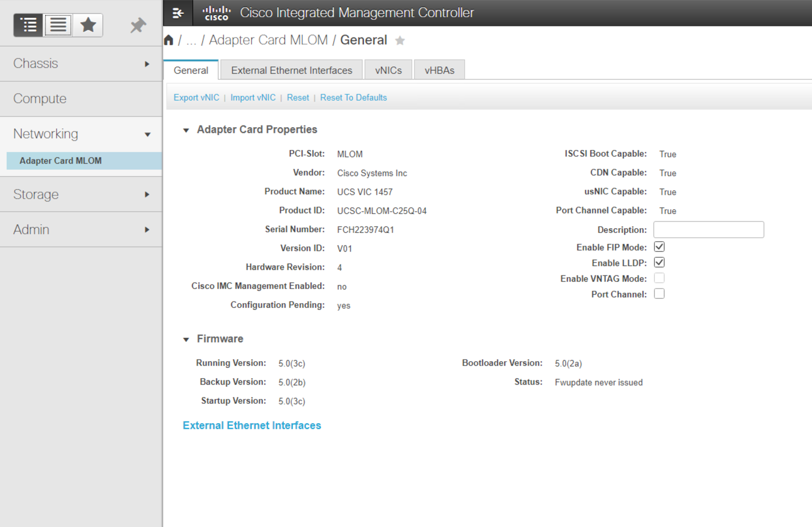The width and height of the screenshot is (812, 527).
Task: Click Adapter Card MLOM breadcrumb
Action: point(269,40)
